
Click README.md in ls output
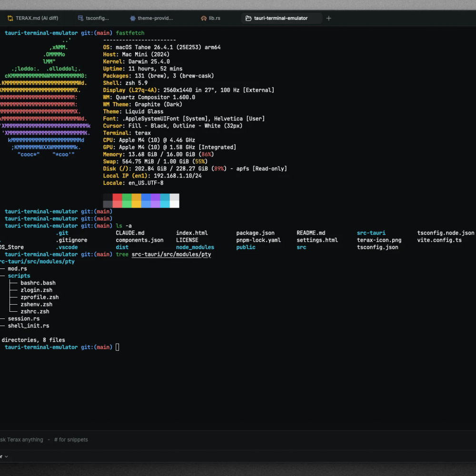[x=311, y=233]
